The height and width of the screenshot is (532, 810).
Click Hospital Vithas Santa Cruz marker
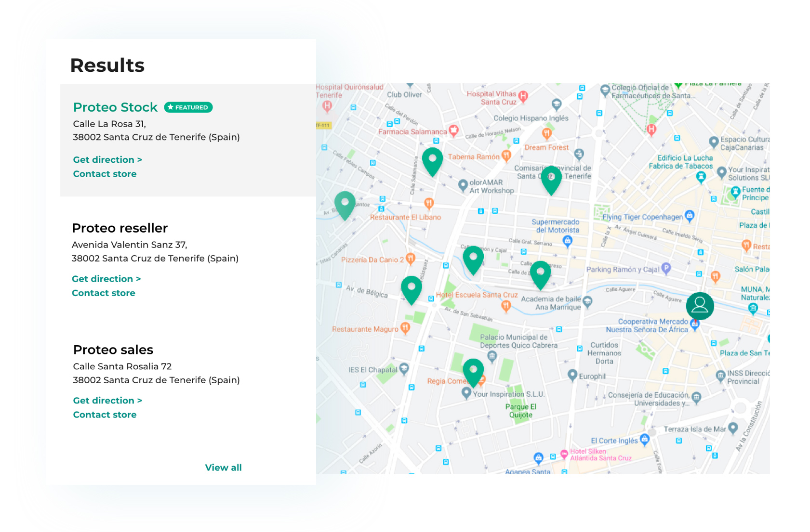click(x=523, y=96)
